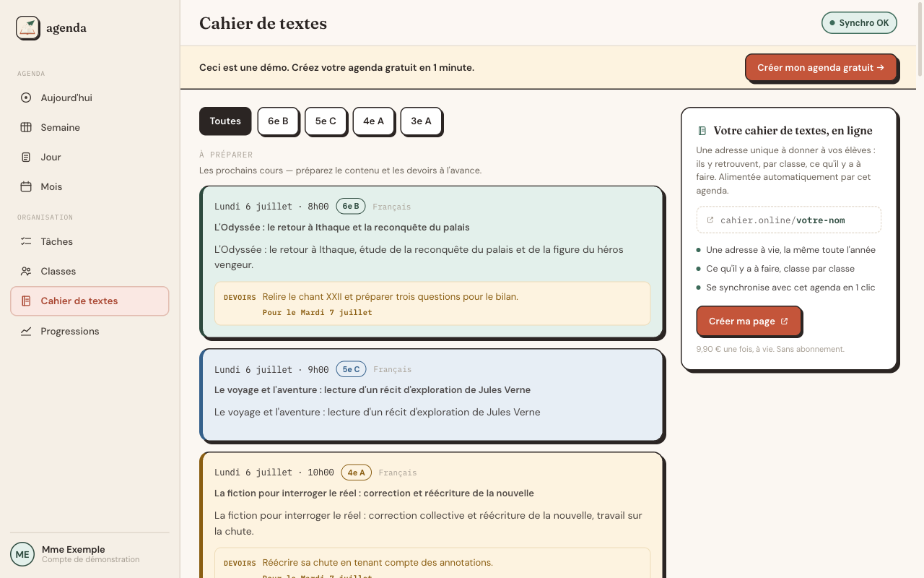Open the Classes section
The height and width of the screenshot is (578, 924).
pos(90,271)
